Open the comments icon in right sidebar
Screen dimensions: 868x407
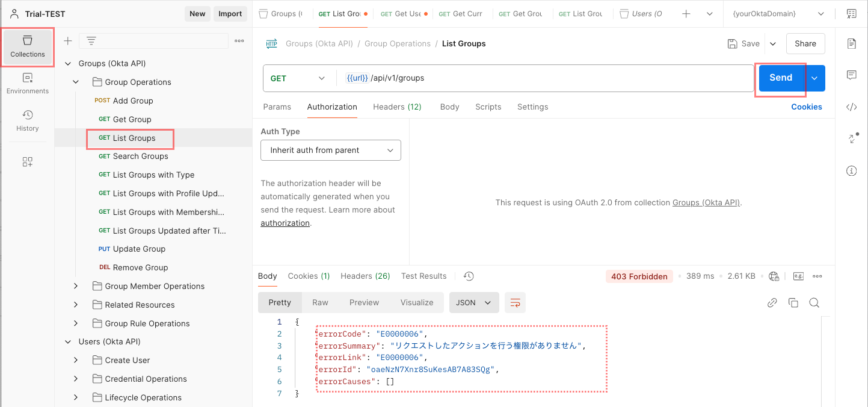point(851,75)
